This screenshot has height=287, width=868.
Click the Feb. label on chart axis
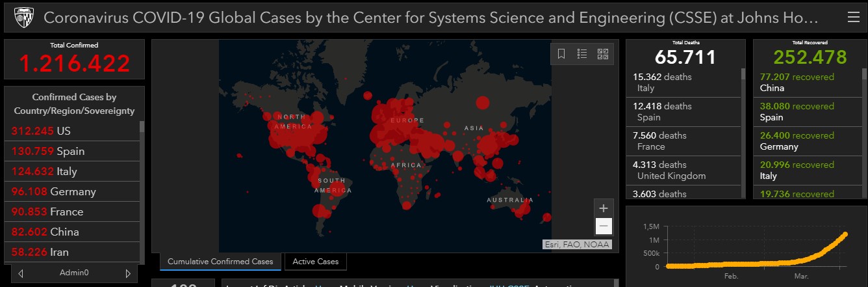[731, 277]
